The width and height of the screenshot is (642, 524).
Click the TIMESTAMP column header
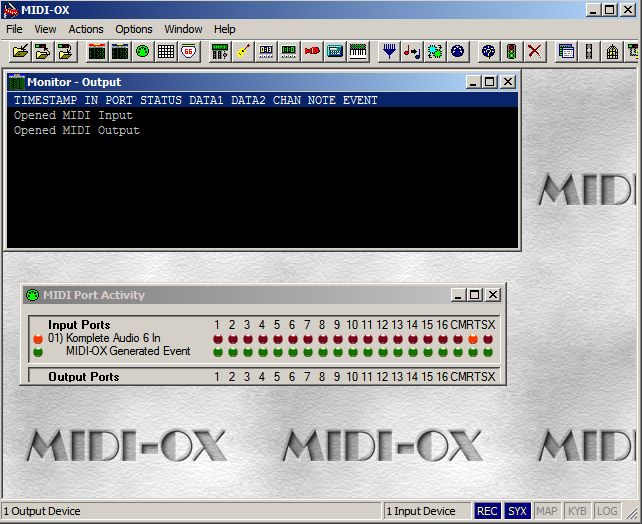click(x=45, y=100)
